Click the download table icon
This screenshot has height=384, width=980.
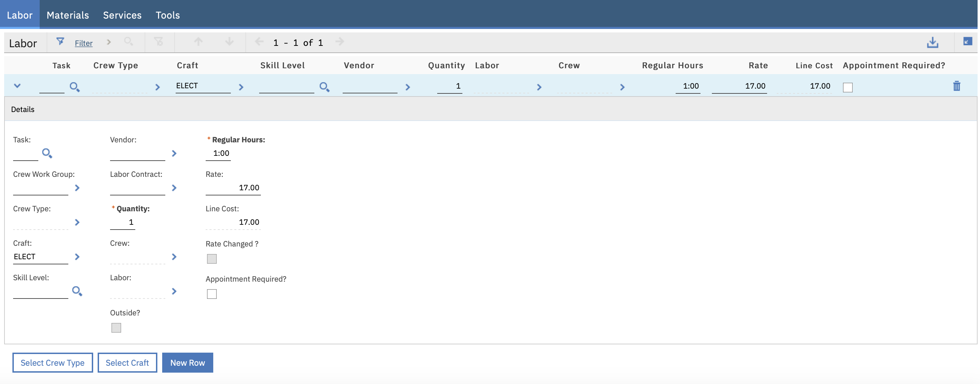[932, 42]
